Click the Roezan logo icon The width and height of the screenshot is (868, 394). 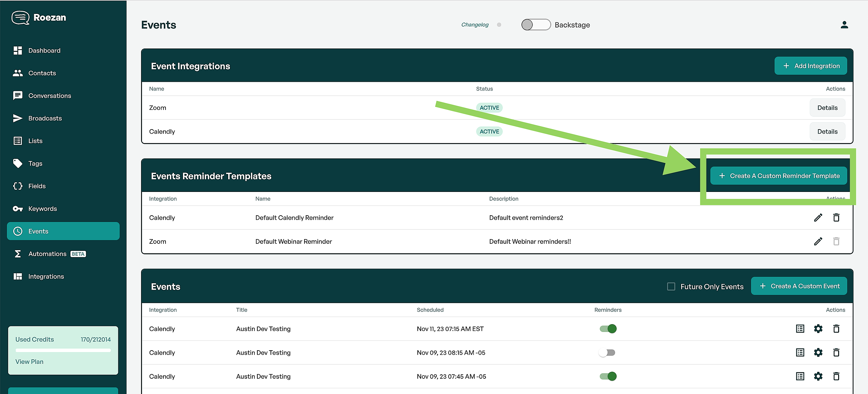point(20,18)
